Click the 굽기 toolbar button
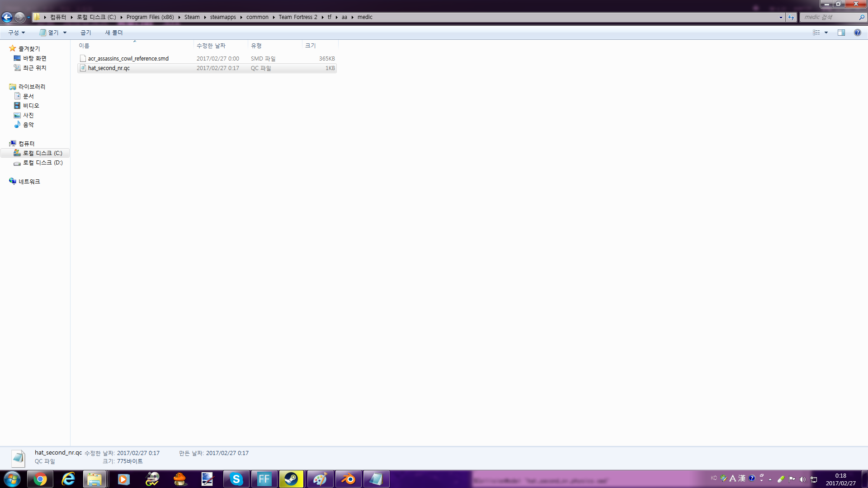Image resolution: width=868 pixels, height=488 pixels. (85, 33)
